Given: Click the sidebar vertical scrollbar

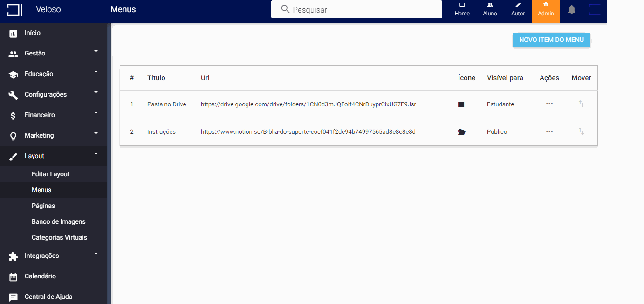Looking at the screenshot, I should 110,163.
